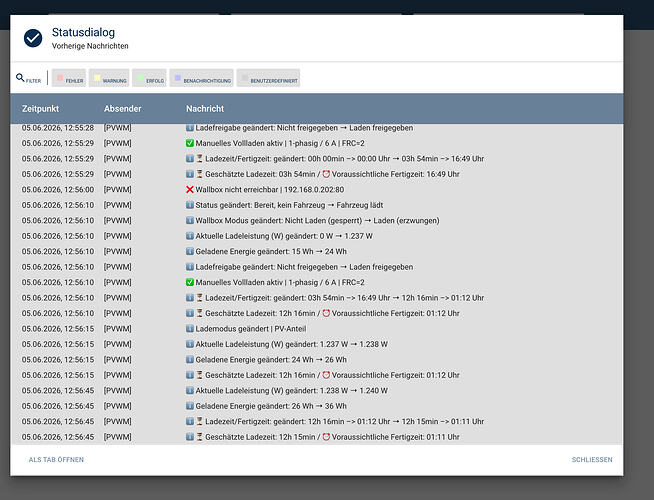Click Lademodus geändert | PV-Anteil message
Screen dimensions: 654x500
click(251, 329)
